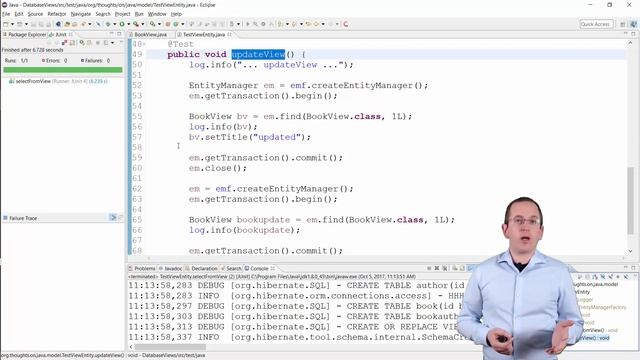
Task: Open the Window menu
Action: 157,14
